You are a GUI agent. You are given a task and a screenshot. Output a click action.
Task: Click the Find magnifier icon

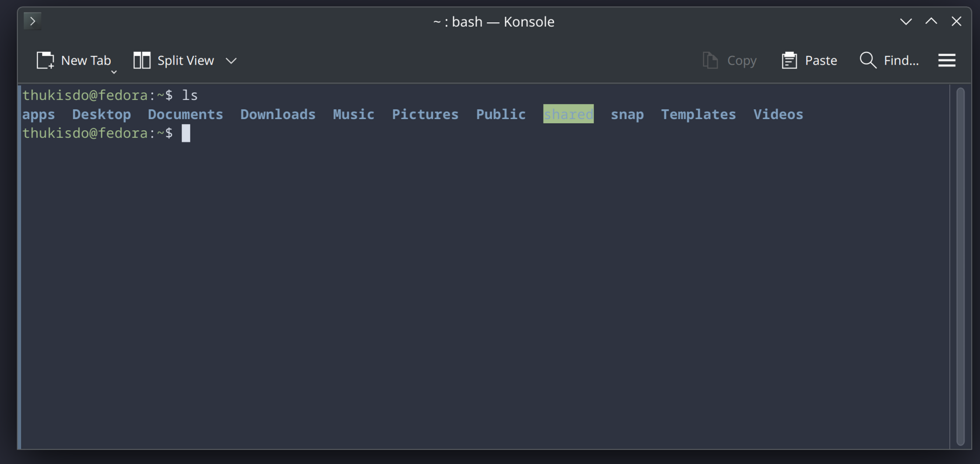[x=868, y=60]
